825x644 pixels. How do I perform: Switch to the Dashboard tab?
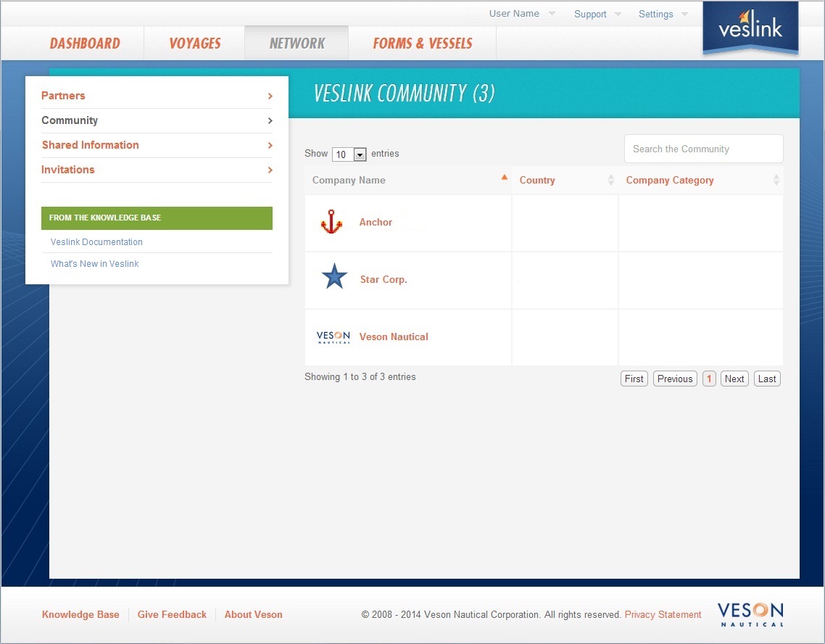pos(85,43)
